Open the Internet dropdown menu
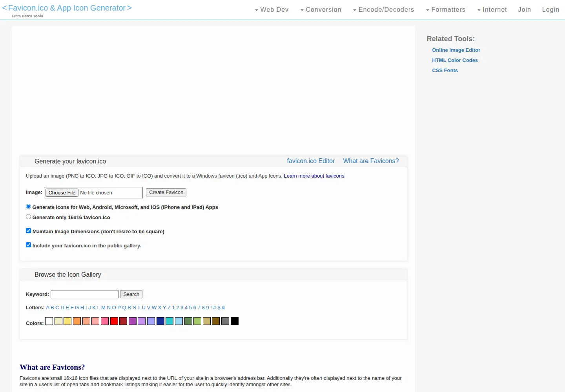The width and height of the screenshot is (565, 392). point(492,10)
